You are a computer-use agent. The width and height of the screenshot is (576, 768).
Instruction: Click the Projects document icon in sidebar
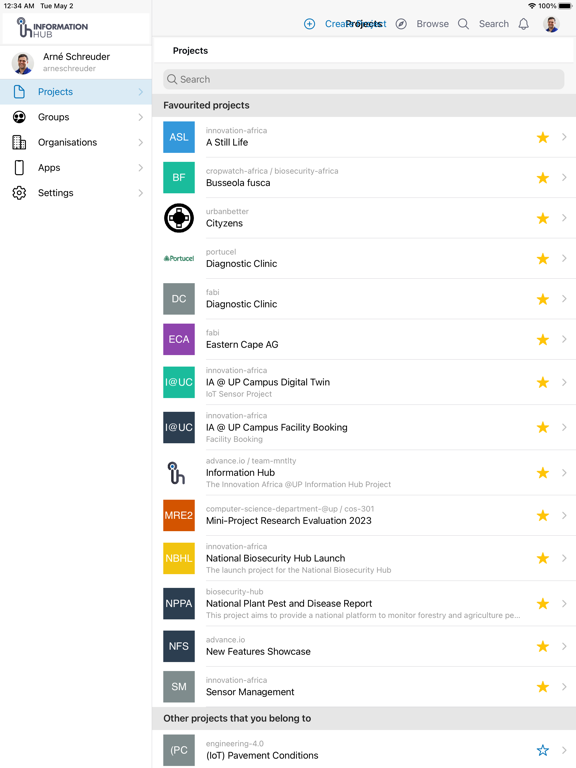coord(19,92)
